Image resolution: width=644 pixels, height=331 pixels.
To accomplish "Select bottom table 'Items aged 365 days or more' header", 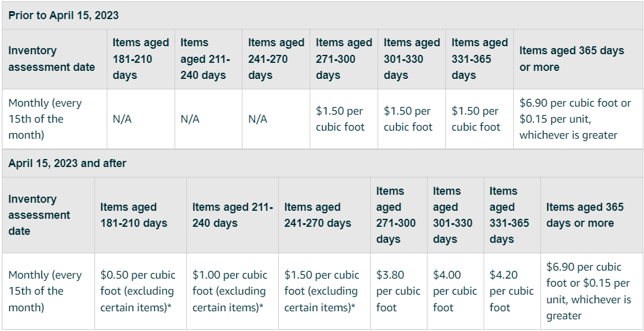I will coord(585,215).
